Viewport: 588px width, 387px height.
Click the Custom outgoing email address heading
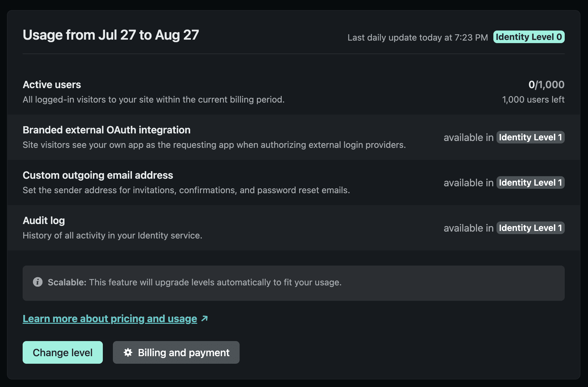tap(98, 175)
